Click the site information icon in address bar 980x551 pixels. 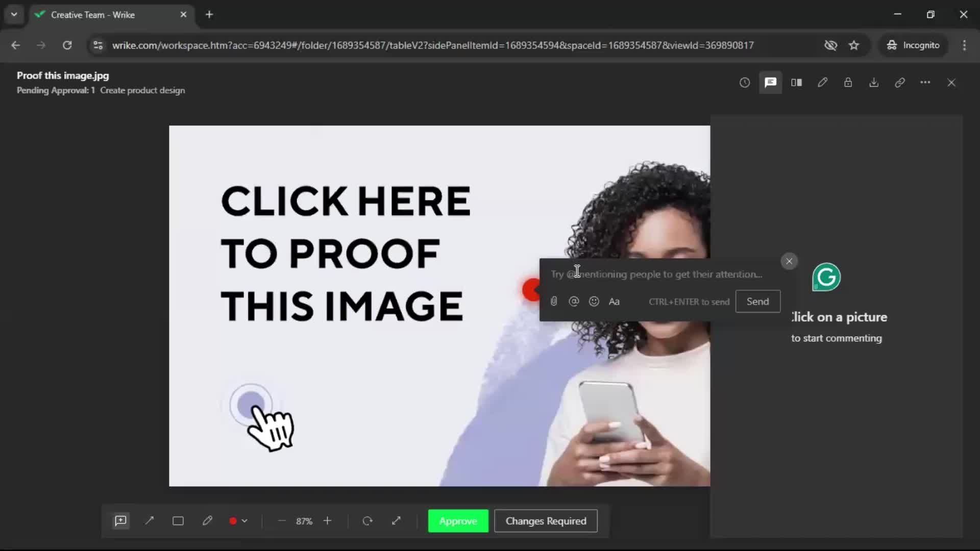click(97, 45)
